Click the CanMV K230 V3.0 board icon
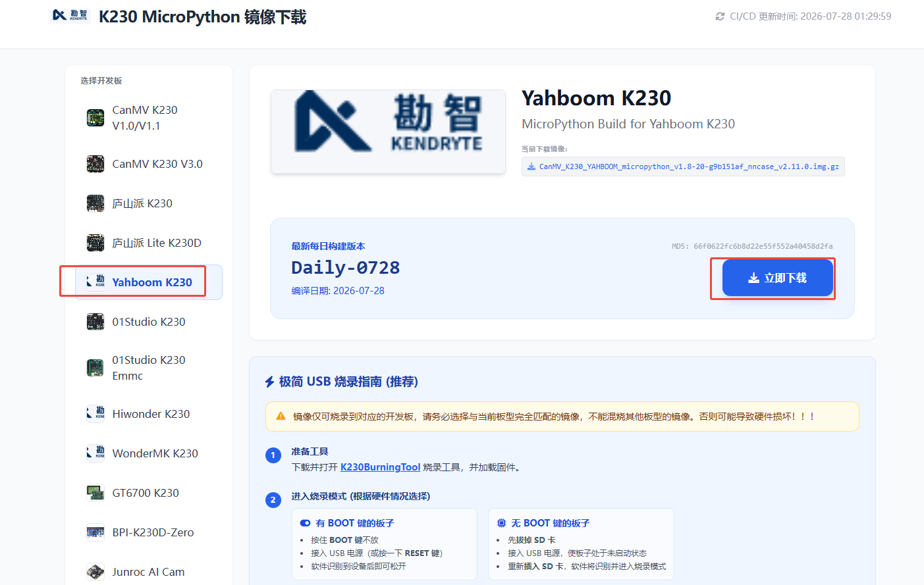Image resolution: width=924 pixels, height=585 pixels. [x=95, y=164]
